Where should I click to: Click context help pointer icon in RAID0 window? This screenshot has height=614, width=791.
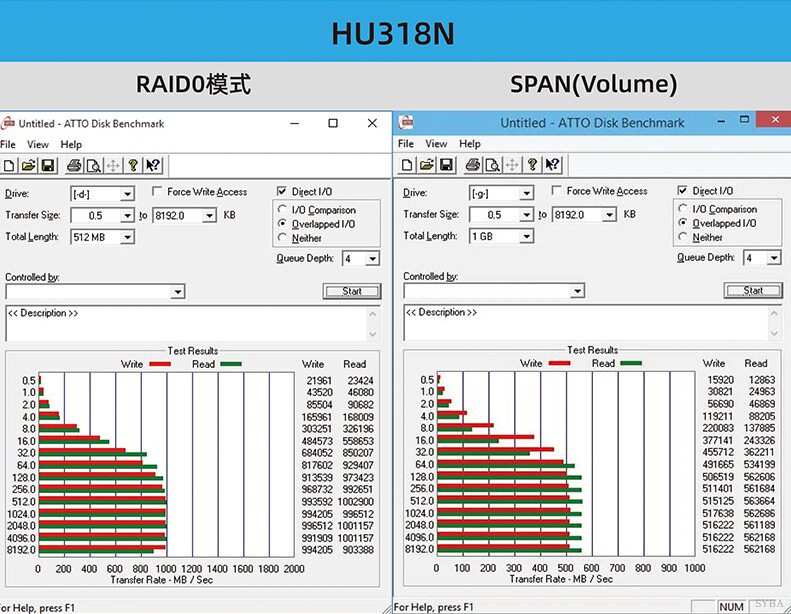pos(153,165)
